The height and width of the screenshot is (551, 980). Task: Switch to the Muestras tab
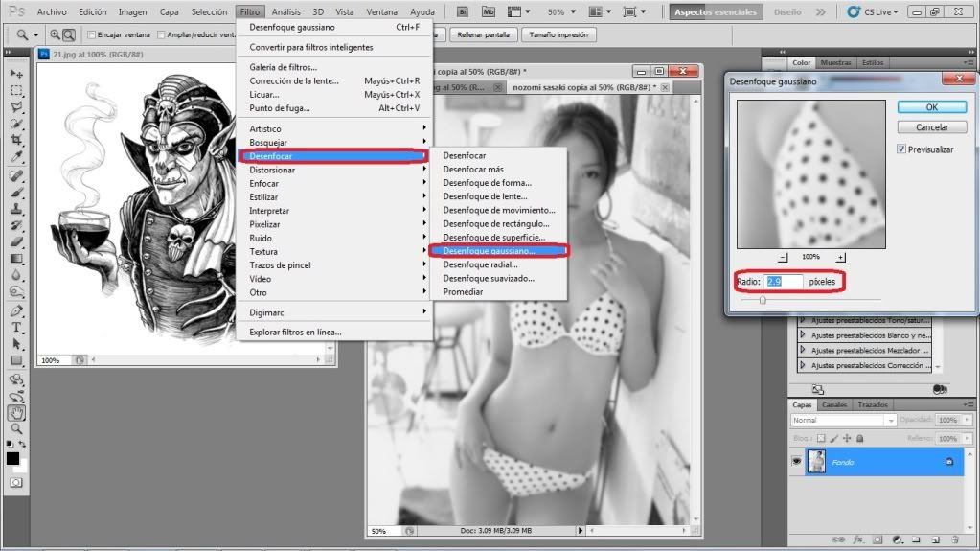tap(835, 62)
